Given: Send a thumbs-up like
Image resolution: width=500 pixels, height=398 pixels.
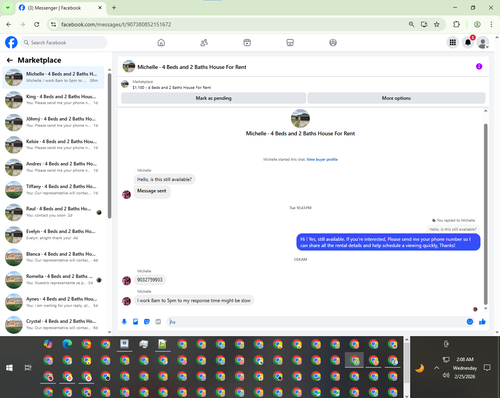Looking at the screenshot, I should [x=482, y=322].
